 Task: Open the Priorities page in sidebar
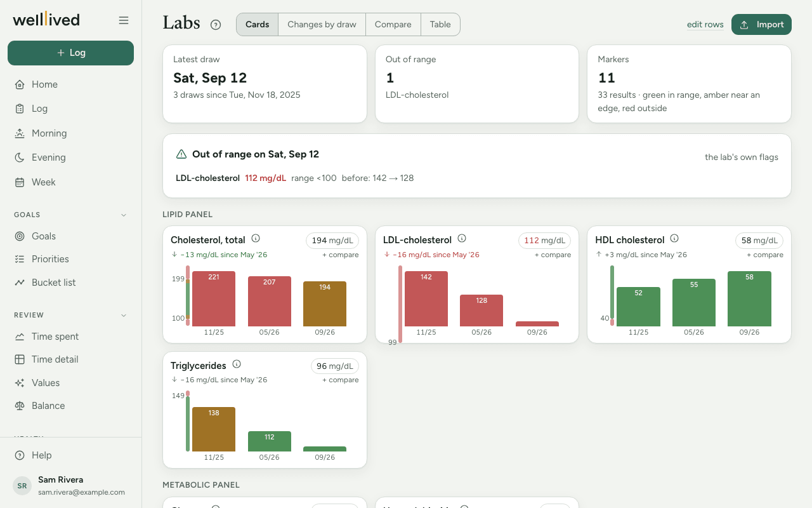click(70, 259)
